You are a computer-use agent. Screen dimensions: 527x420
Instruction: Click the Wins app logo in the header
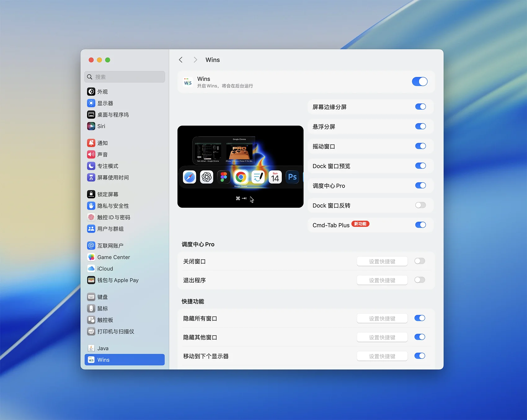[188, 82]
